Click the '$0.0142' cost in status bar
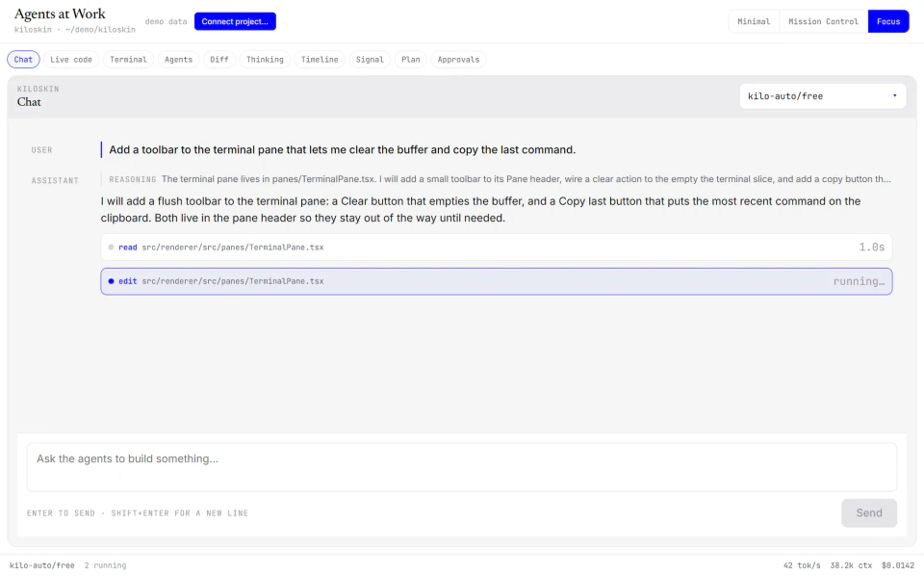The height and width of the screenshot is (576, 924). (x=898, y=565)
